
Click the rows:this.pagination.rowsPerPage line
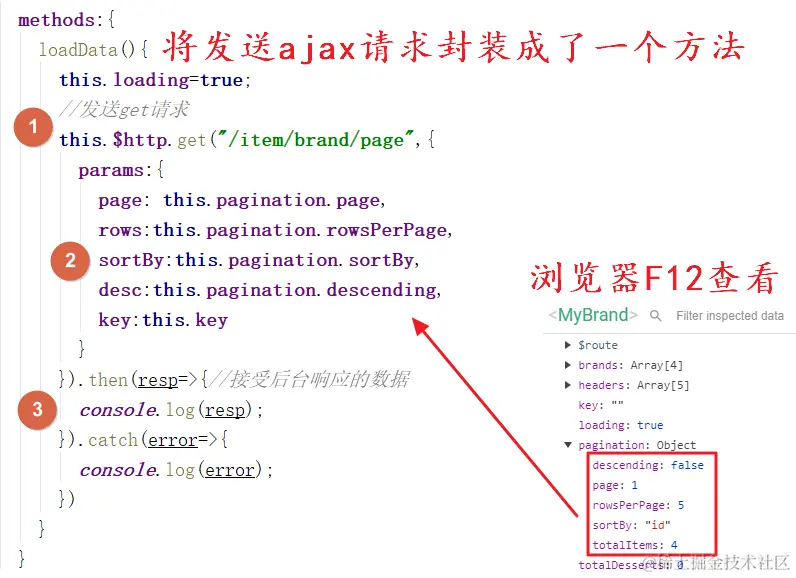[275, 230]
